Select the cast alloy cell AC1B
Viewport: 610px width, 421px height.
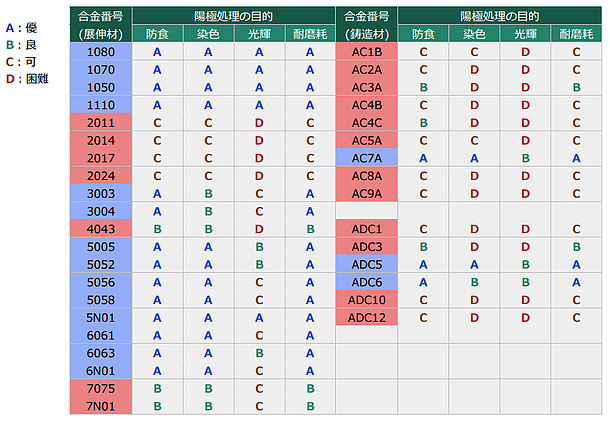pos(367,52)
